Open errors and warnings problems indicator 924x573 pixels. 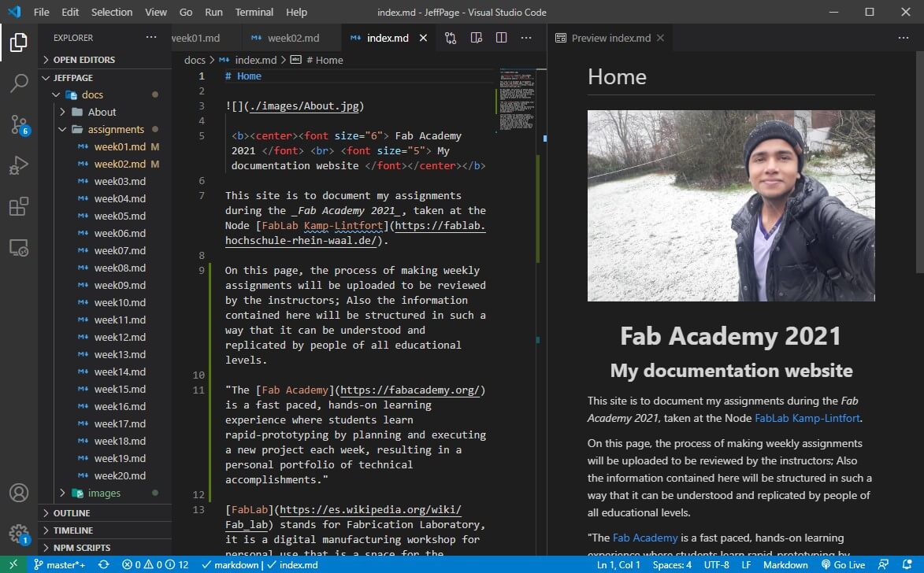click(155, 565)
